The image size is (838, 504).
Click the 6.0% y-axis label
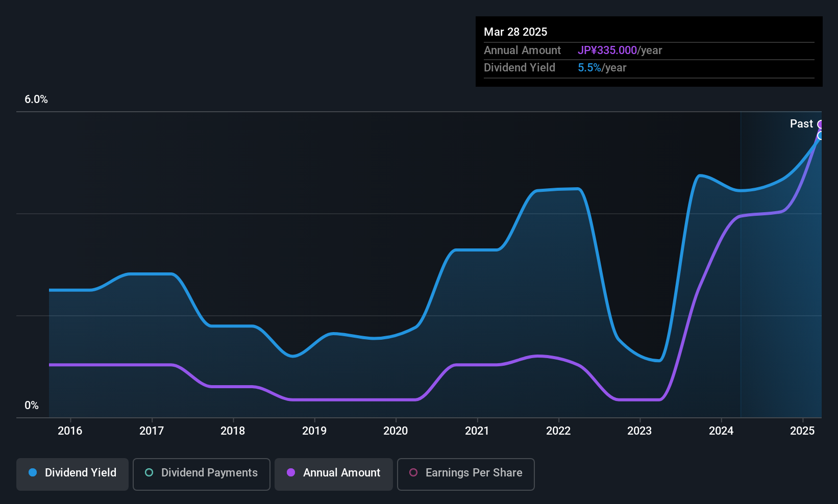tap(36, 99)
